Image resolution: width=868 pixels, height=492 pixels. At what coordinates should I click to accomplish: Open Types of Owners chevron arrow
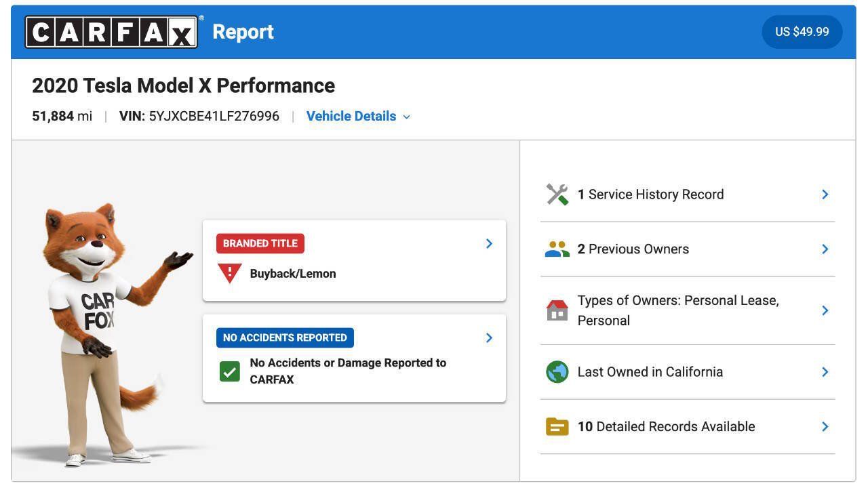(825, 310)
